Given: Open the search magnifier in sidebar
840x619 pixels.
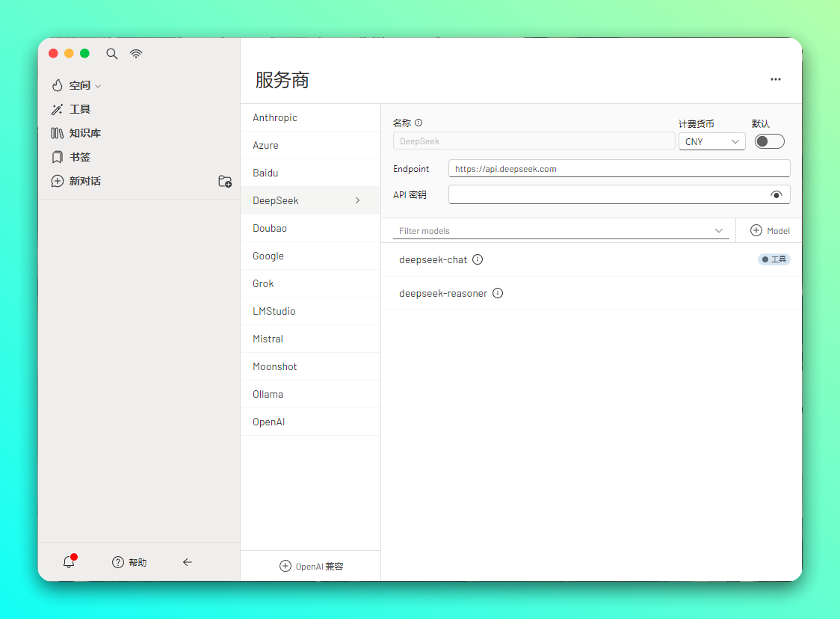Looking at the screenshot, I should click(111, 54).
